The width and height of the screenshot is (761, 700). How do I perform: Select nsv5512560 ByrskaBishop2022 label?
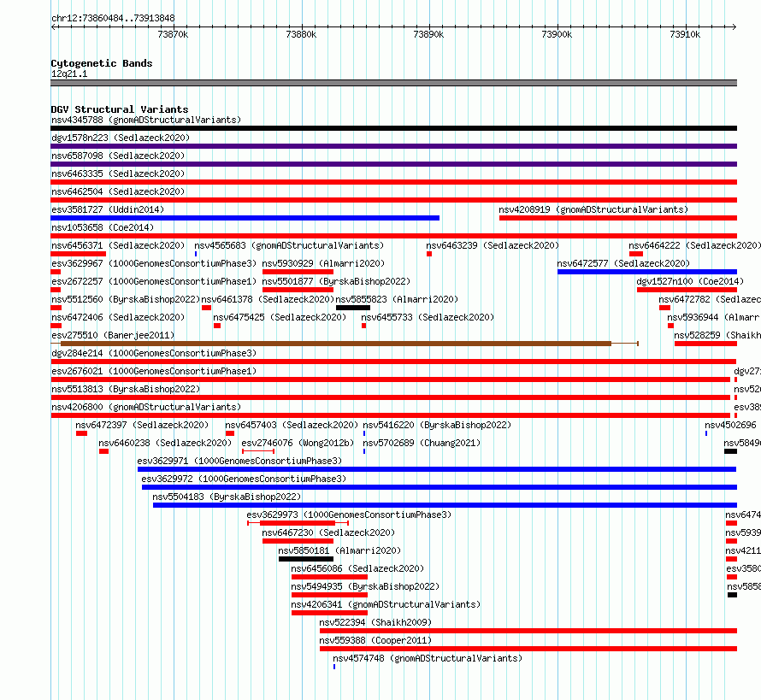coord(126,299)
